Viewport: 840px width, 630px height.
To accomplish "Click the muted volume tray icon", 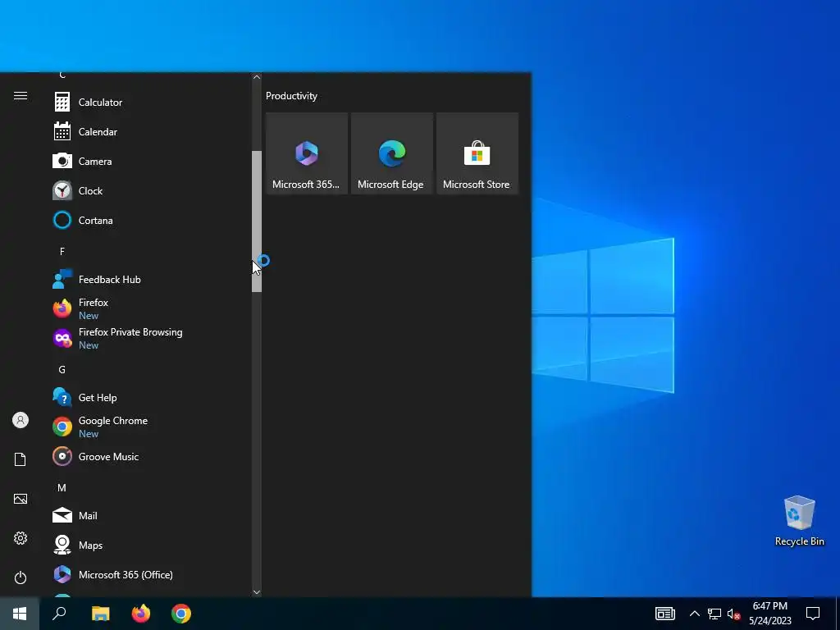I will tap(733, 614).
